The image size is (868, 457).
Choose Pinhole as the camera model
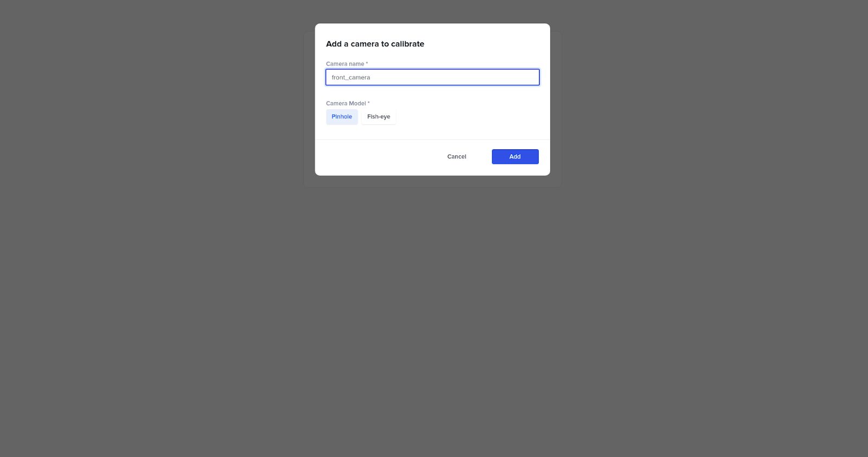tap(342, 117)
